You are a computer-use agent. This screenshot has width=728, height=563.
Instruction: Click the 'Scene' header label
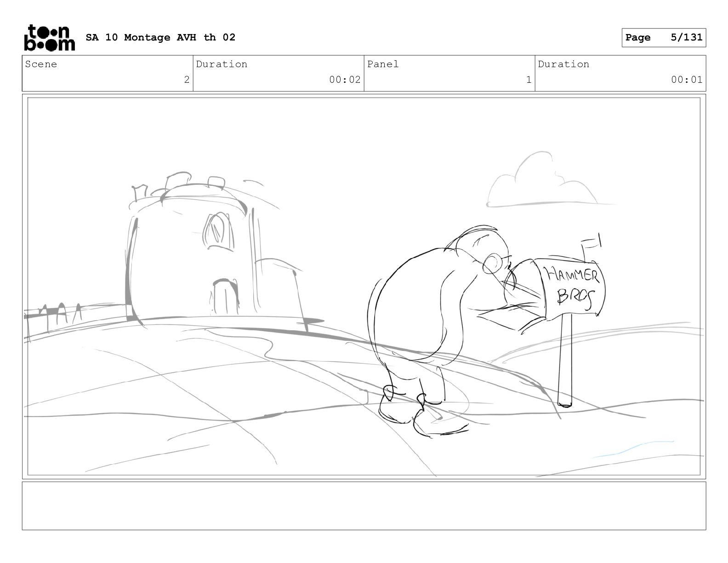(x=41, y=64)
